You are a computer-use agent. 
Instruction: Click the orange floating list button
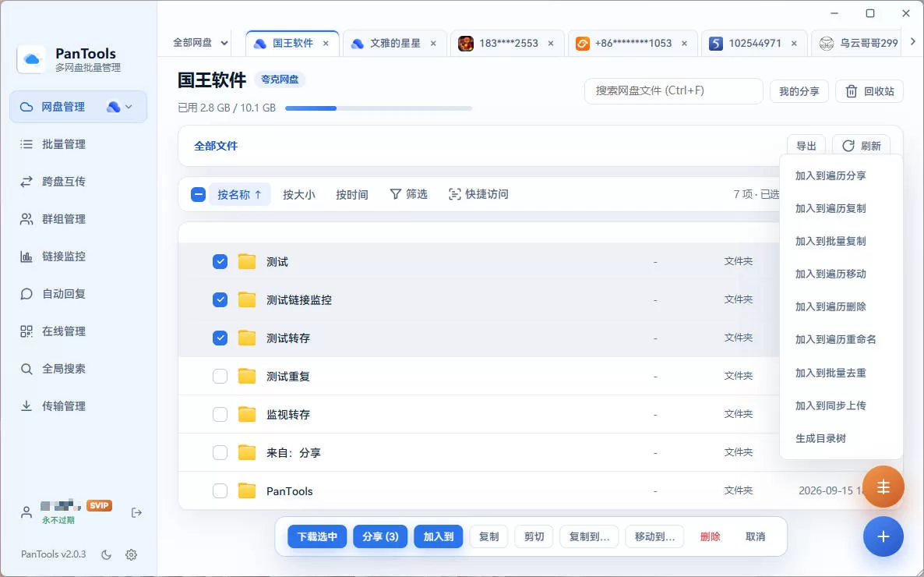pyautogui.click(x=883, y=487)
